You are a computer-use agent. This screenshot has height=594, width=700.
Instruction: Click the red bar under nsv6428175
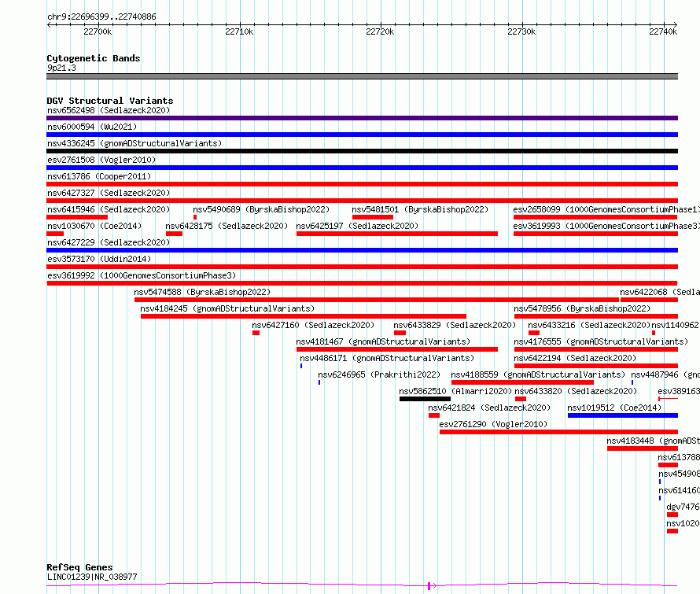point(174,234)
